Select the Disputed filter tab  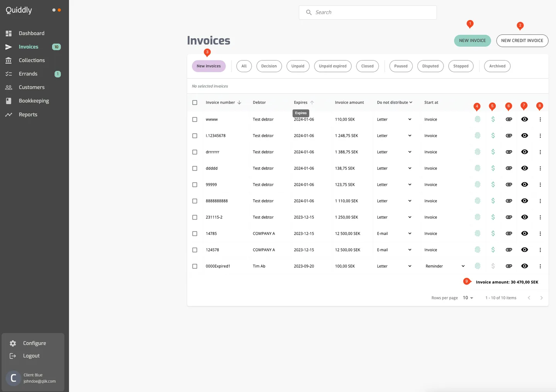(430, 66)
